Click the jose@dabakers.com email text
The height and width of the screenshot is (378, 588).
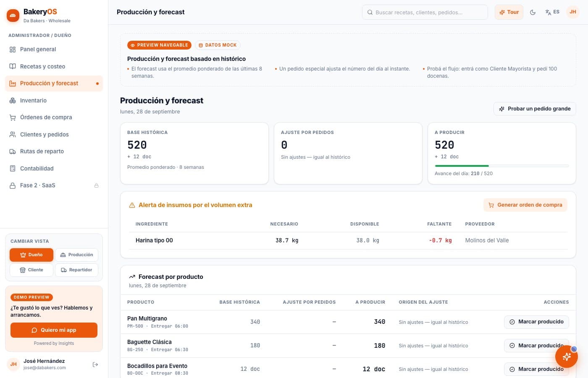point(45,368)
